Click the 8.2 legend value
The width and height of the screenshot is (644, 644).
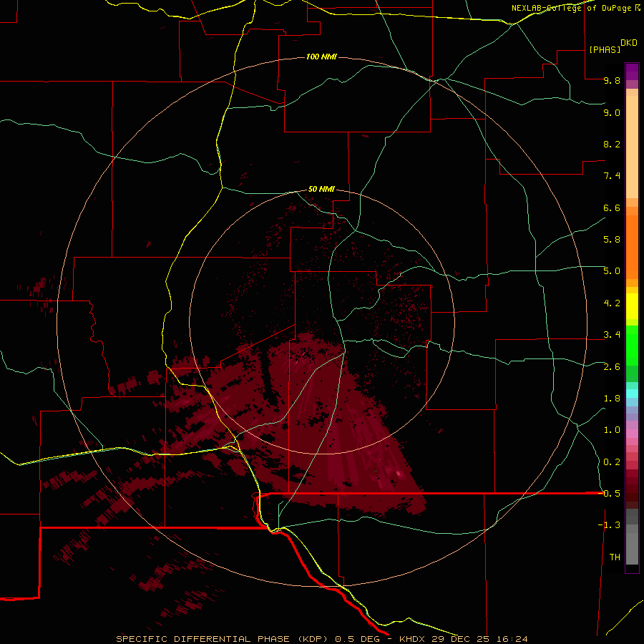[x=612, y=144]
